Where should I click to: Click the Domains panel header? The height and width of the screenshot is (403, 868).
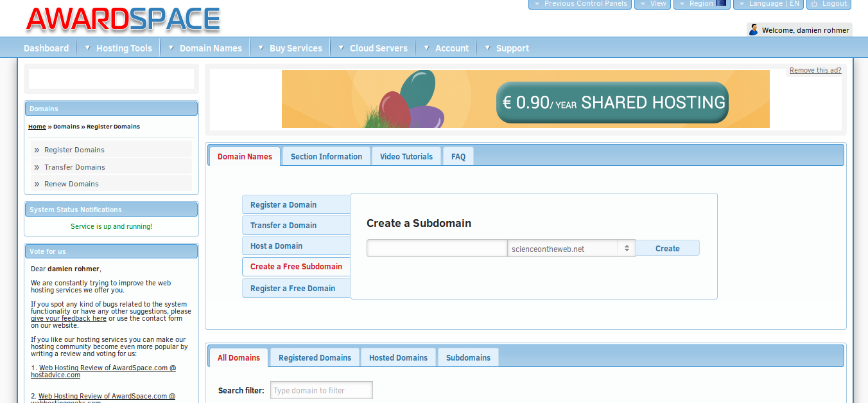pyautogui.click(x=111, y=109)
